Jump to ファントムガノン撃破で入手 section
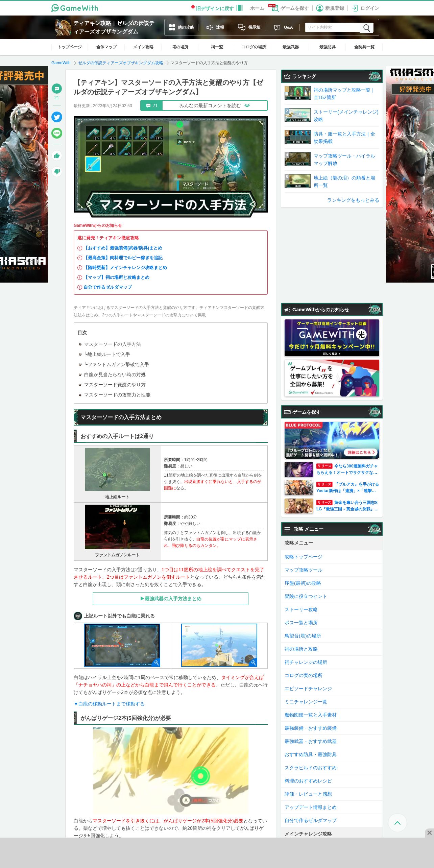Image resolution: width=434 pixels, height=868 pixels. coord(116,364)
